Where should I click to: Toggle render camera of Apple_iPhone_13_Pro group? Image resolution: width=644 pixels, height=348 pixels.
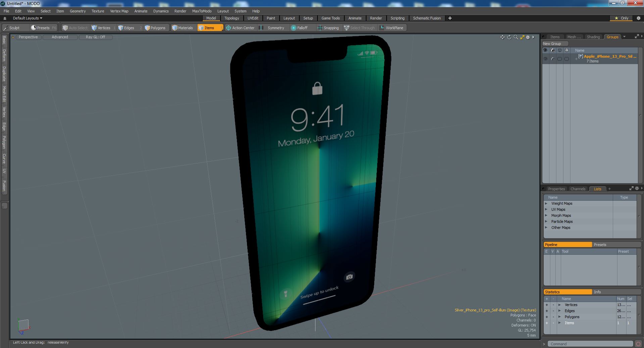553,59
